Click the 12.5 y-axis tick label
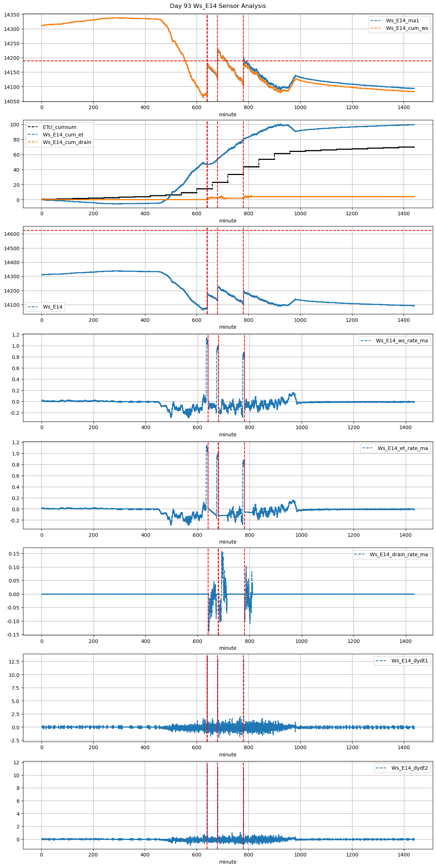This screenshot has height=868, width=436. (x=14, y=661)
